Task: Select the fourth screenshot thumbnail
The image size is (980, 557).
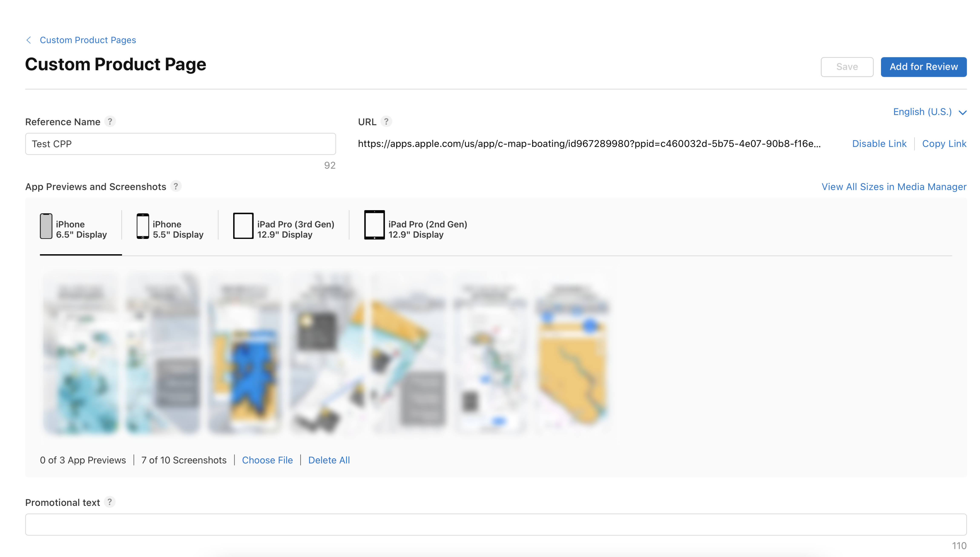Action: (x=327, y=353)
